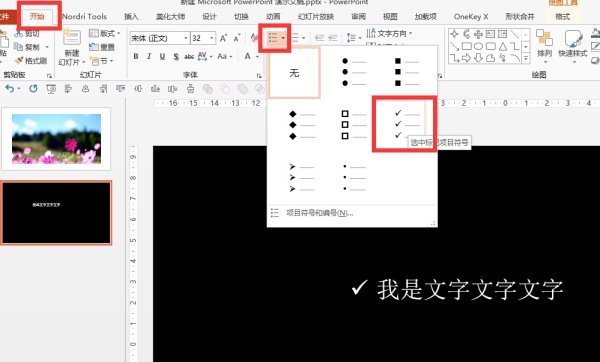600x362 pixels.
Task: Select down arrow shape in gallery
Action: [x=478, y=58]
